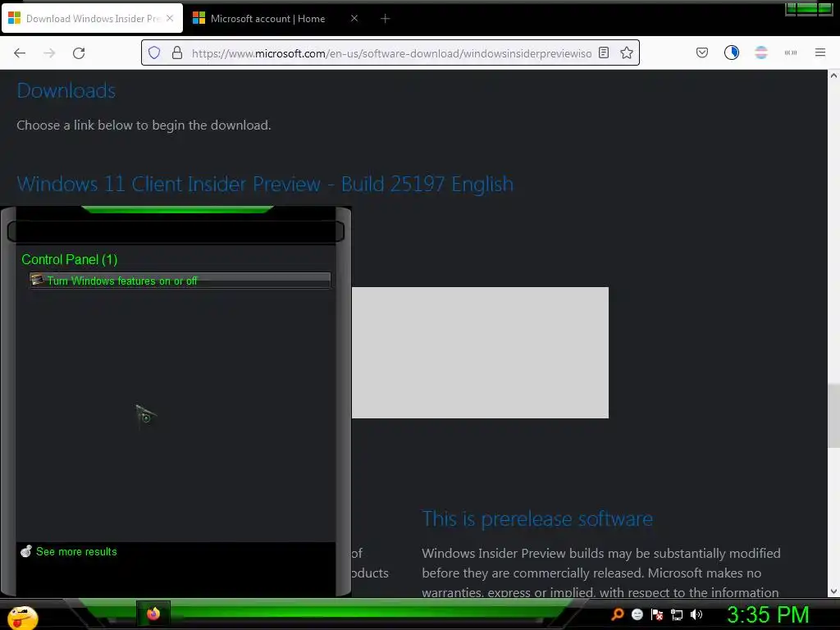
Task: Go forward with the Forward arrow
Action: pos(49,52)
